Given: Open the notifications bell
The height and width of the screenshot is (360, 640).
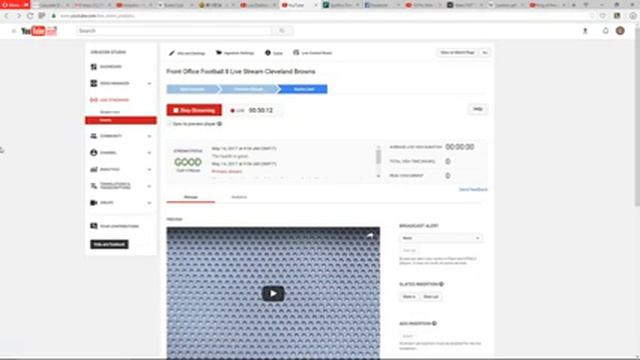Looking at the screenshot, I should click(x=606, y=31).
